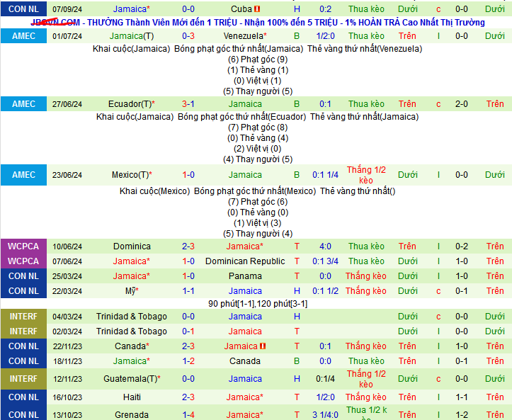Click the Dominican Republic team name
Screen dimensions: 512x420
(245, 261)
